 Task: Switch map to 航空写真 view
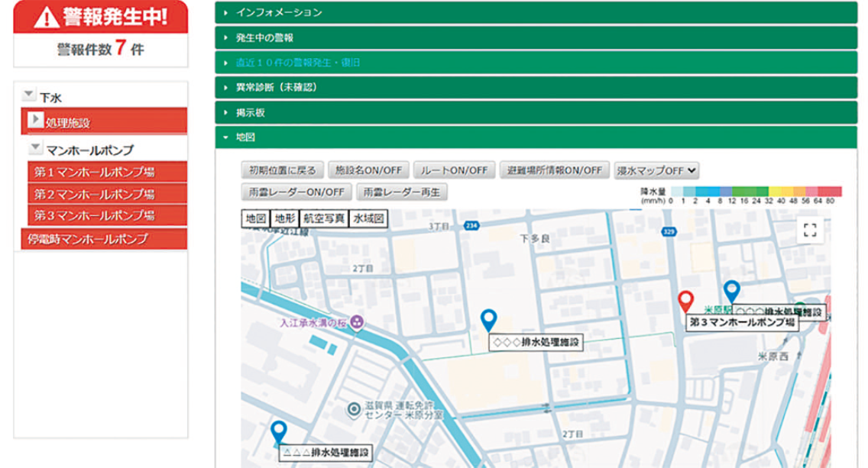[324, 218]
